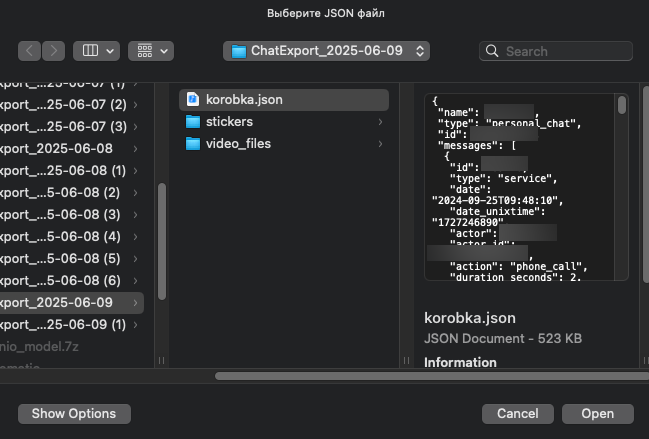649x439 pixels.
Task: Select folder ending 5-06-08 (2)
Action: coord(72,192)
